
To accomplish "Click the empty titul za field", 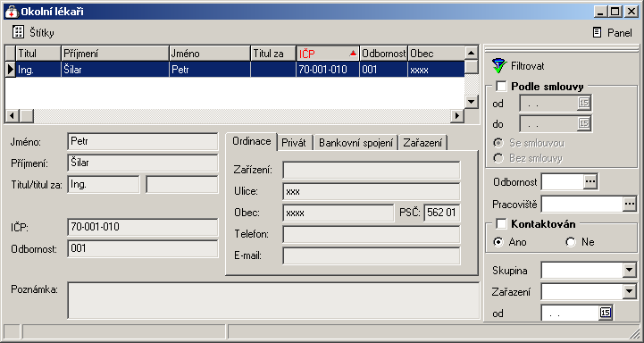I will tap(182, 184).
